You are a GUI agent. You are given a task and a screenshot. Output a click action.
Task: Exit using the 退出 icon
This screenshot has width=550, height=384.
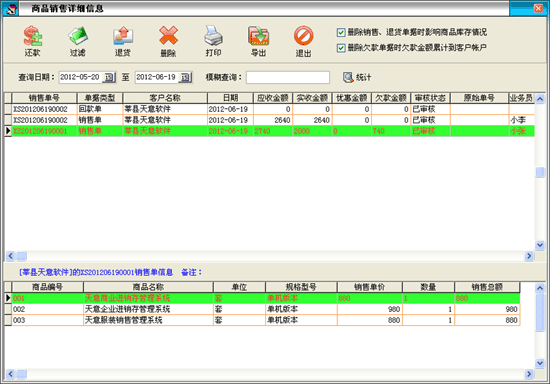point(303,35)
